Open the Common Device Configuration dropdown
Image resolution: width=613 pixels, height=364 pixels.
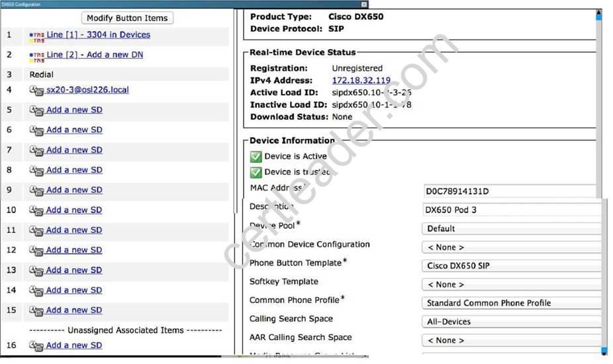click(512, 247)
